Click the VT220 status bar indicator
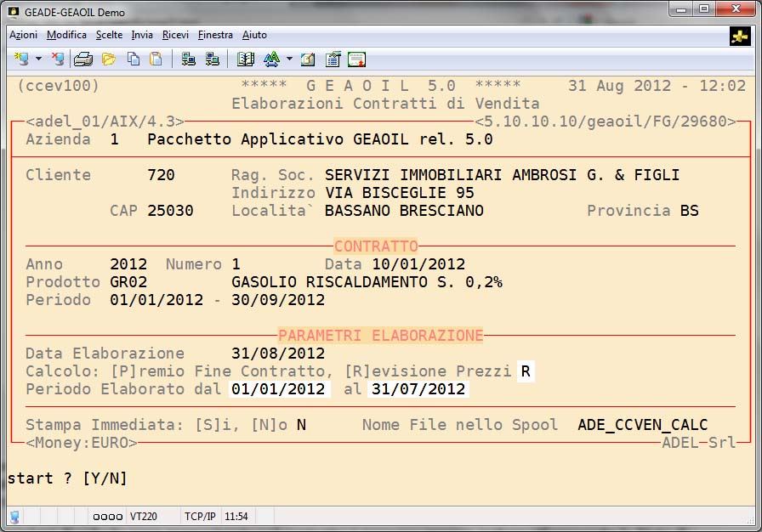The height and width of the screenshot is (532, 762). tap(143, 517)
